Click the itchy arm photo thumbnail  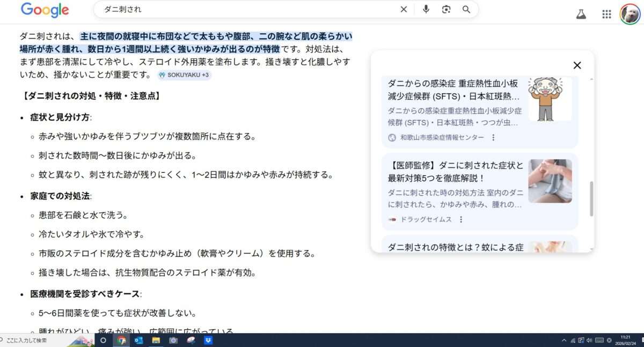click(x=550, y=181)
